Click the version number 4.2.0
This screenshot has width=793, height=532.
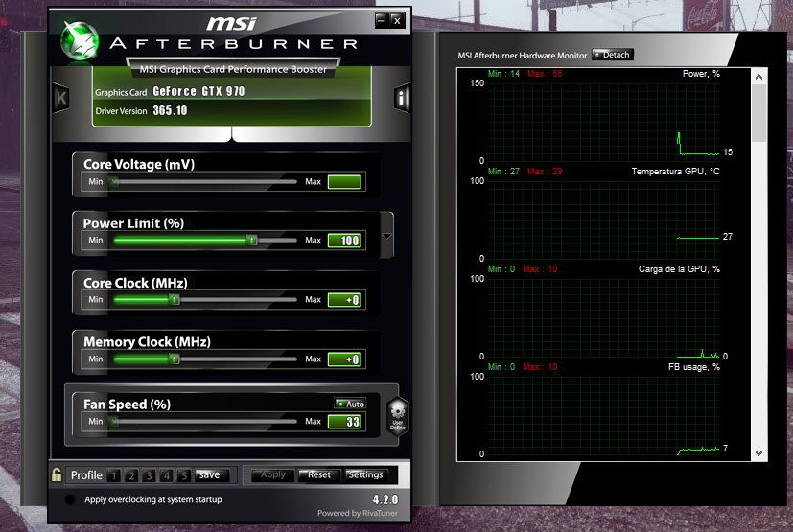(385, 499)
